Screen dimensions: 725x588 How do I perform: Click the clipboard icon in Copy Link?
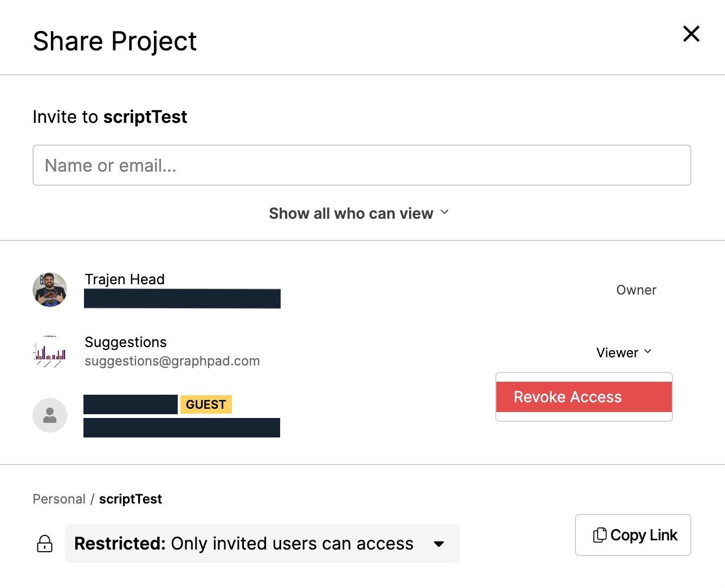(599, 535)
